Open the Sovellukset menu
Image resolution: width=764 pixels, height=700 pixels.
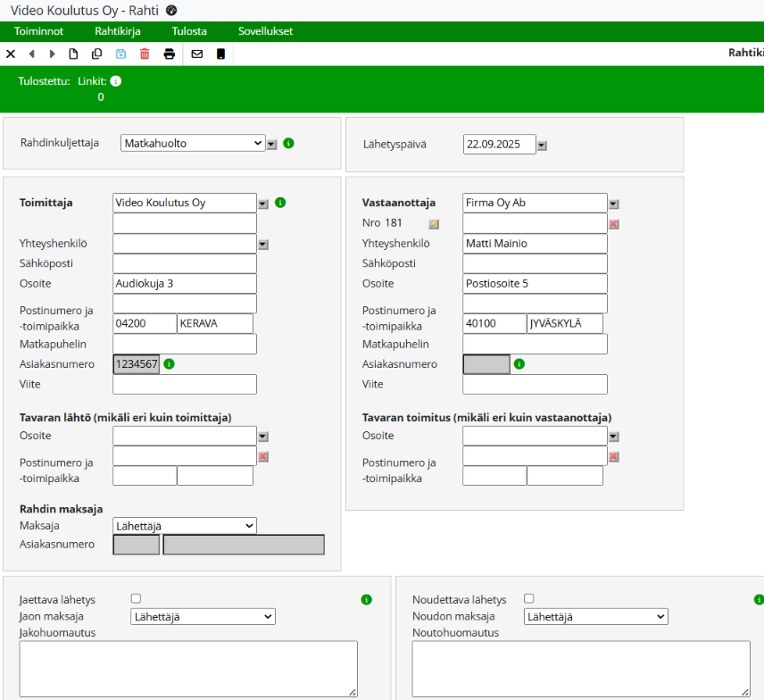(265, 31)
